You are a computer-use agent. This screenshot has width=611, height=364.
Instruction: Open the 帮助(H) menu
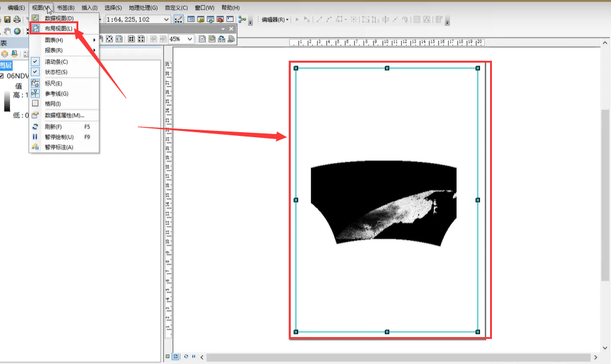click(x=230, y=8)
